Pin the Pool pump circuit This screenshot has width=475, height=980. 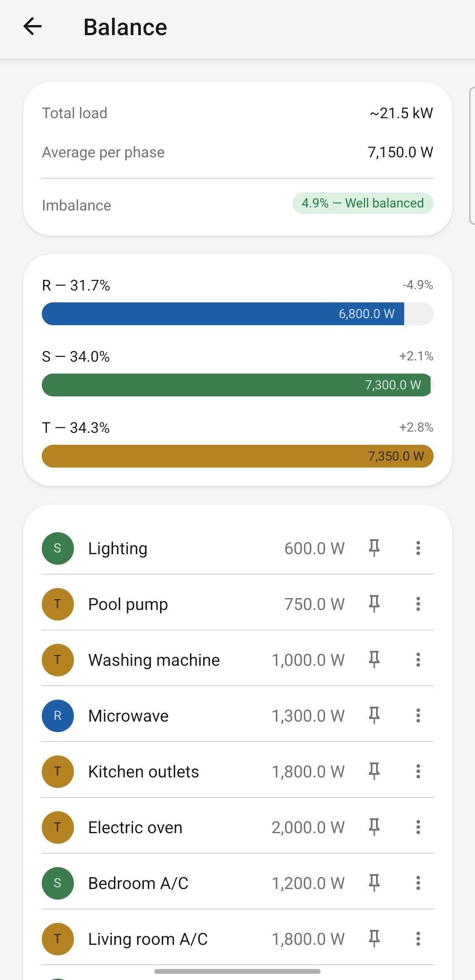point(374,604)
